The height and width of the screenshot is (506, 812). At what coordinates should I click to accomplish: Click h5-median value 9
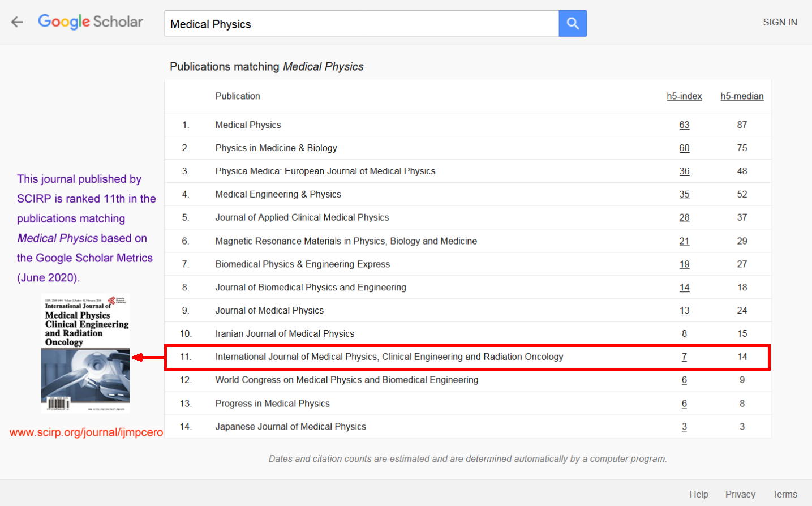tap(742, 380)
